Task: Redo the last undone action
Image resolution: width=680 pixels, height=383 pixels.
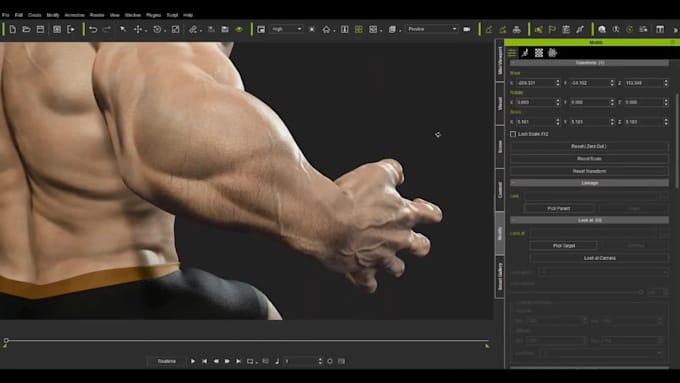Action: pyautogui.click(x=107, y=29)
